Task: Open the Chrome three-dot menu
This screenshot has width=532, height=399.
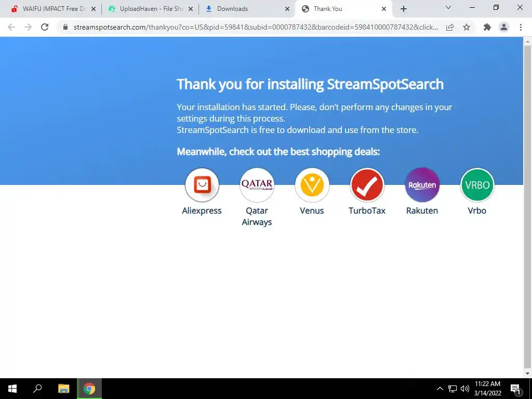Action: [x=521, y=27]
